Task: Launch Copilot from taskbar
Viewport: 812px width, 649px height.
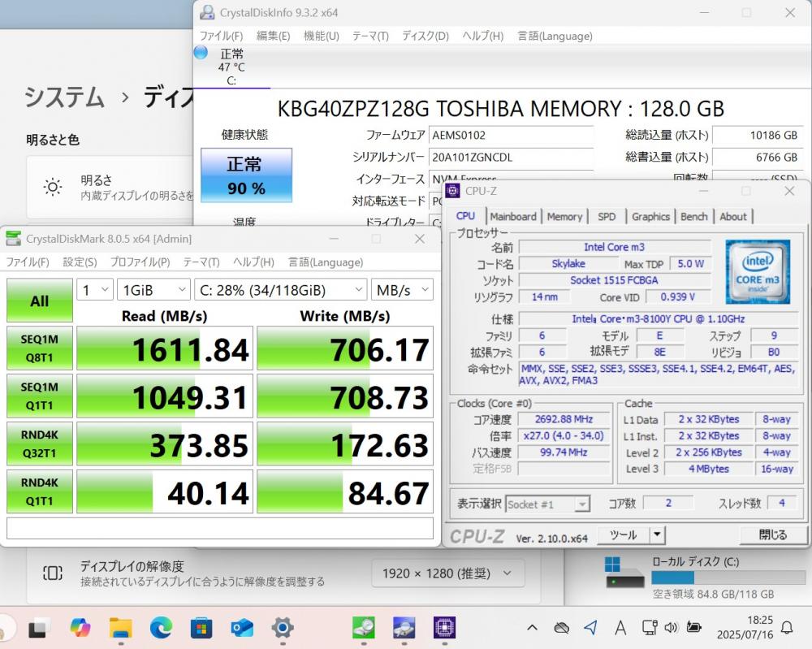Action: (80, 628)
